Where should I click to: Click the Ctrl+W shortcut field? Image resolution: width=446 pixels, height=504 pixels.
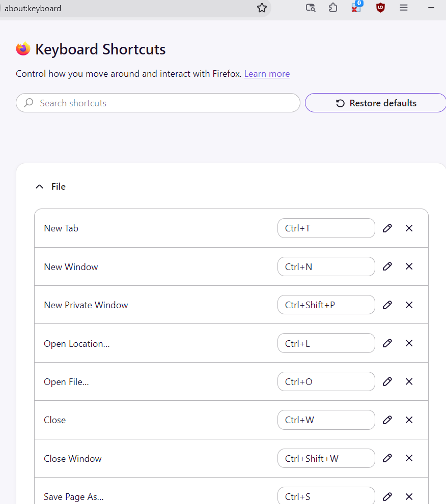326,420
